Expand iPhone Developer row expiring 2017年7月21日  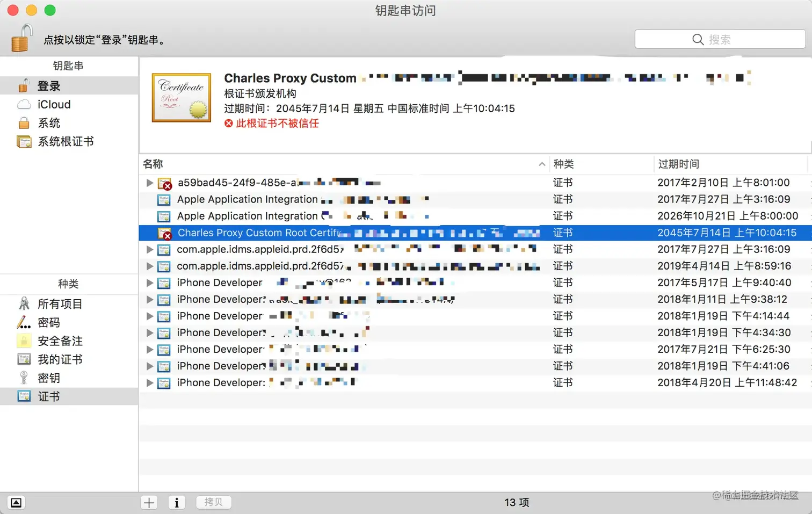150,349
